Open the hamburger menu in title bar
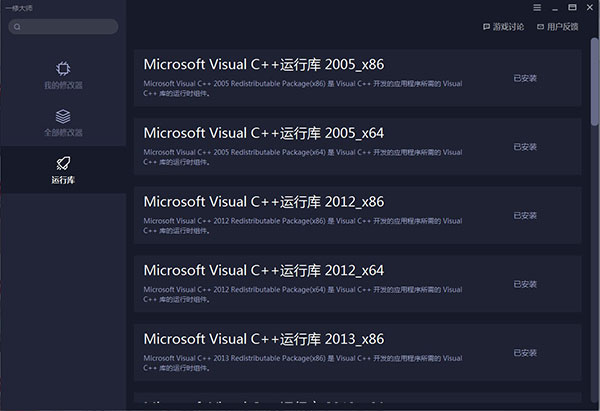Image resolution: width=600 pixels, height=411 pixels. pyautogui.click(x=537, y=7)
